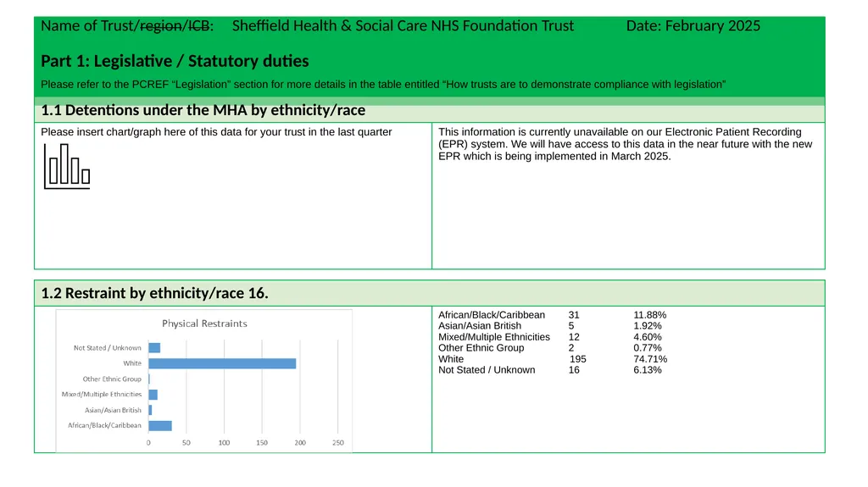Click the 'Name of Trust/region/ICB:' label
Viewport: 868px width, 487px height.
click(127, 26)
